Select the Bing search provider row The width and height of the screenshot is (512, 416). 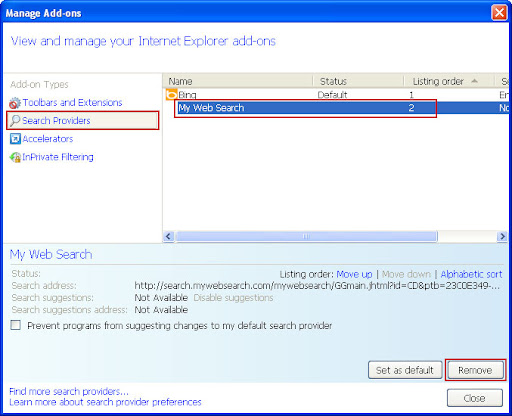tap(337, 95)
